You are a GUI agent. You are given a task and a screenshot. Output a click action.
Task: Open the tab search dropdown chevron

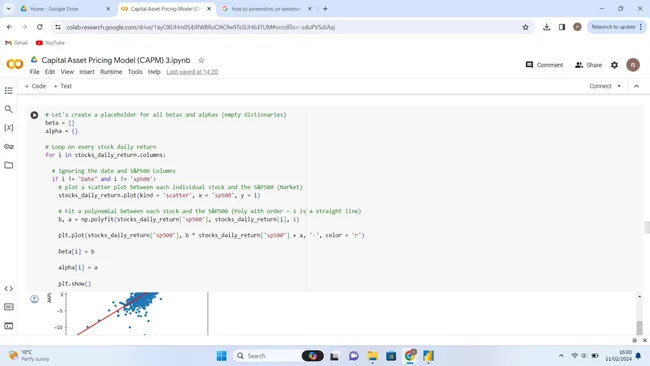pyautogui.click(x=8, y=8)
